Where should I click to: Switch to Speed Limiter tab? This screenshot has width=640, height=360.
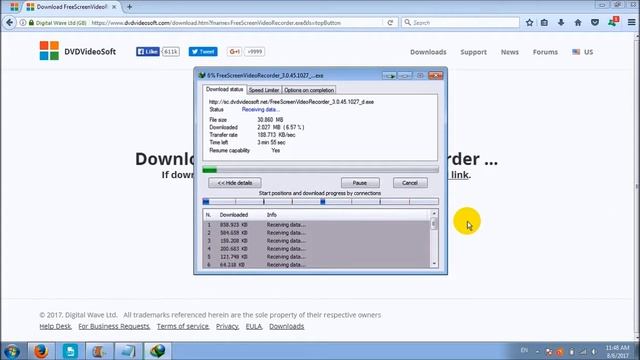pyautogui.click(x=264, y=90)
